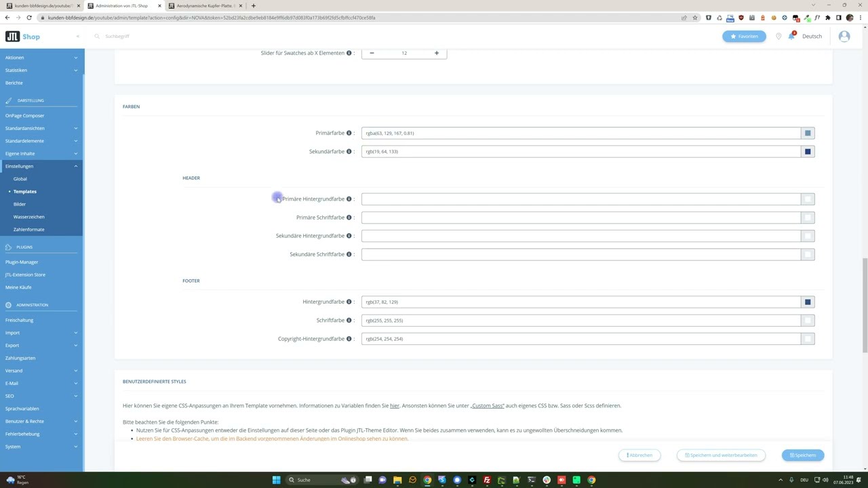This screenshot has height=488, width=868.
Task: Click the Primäre Hintergrundfarbe input field
Action: point(581,199)
